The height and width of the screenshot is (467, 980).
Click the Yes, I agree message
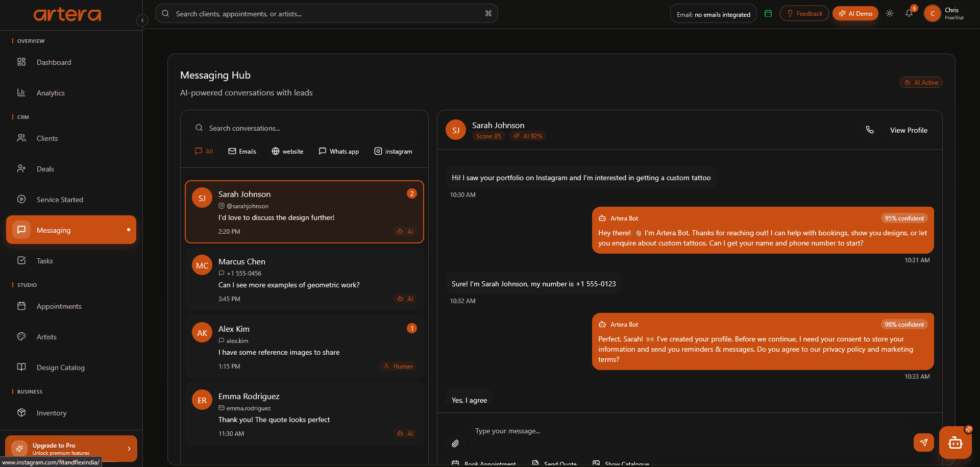coord(470,400)
